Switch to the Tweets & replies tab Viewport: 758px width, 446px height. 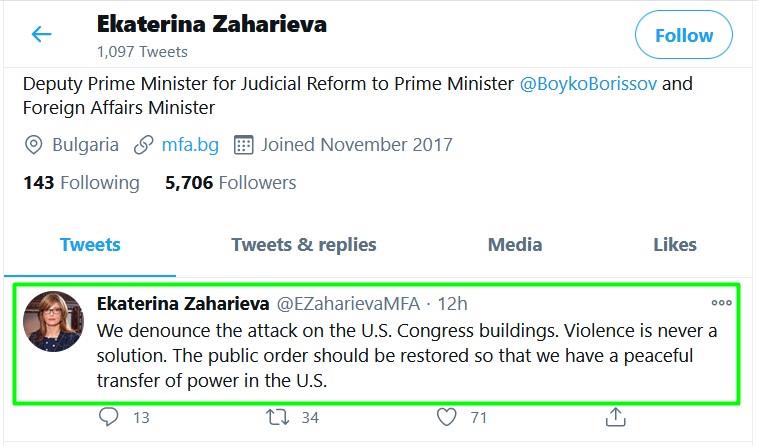[x=304, y=245]
